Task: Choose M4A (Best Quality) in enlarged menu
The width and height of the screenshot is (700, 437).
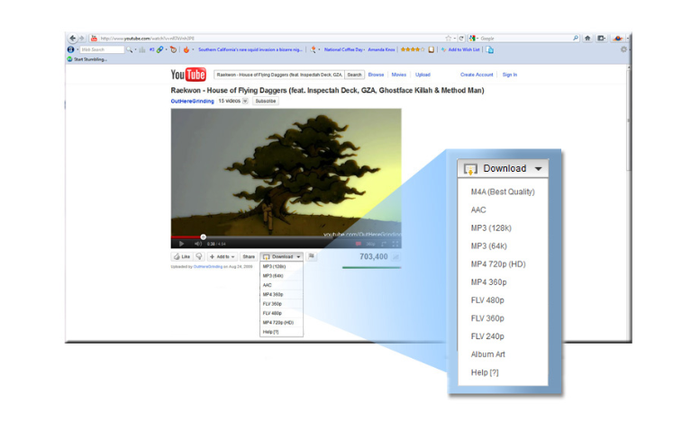Action: pos(503,192)
